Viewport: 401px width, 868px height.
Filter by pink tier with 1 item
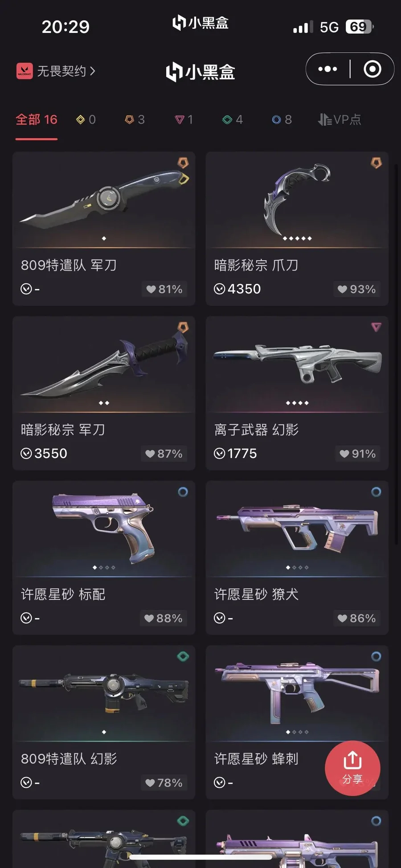[x=184, y=119]
